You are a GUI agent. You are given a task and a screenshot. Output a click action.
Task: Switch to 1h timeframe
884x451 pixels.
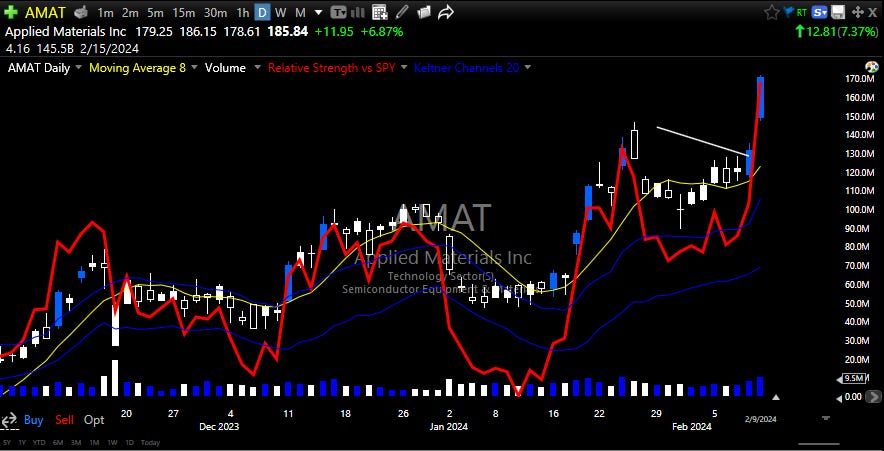pos(242,12)
